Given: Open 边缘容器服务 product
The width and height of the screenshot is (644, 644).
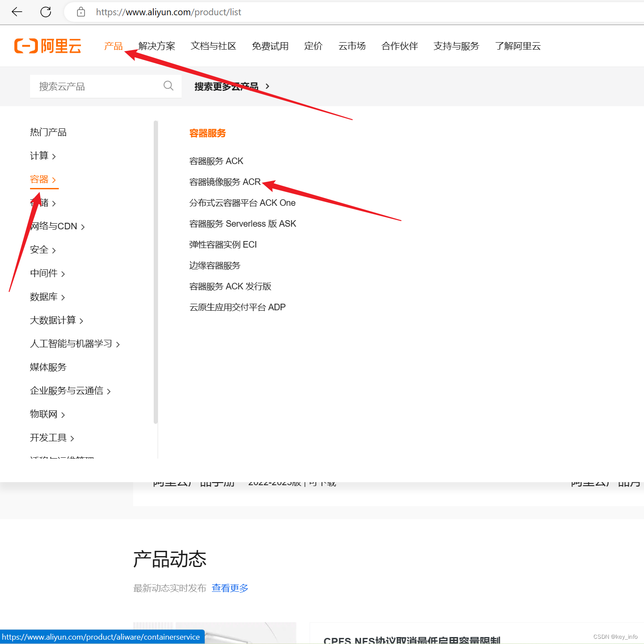Looking at the screenshot, I should coord(215,265).
